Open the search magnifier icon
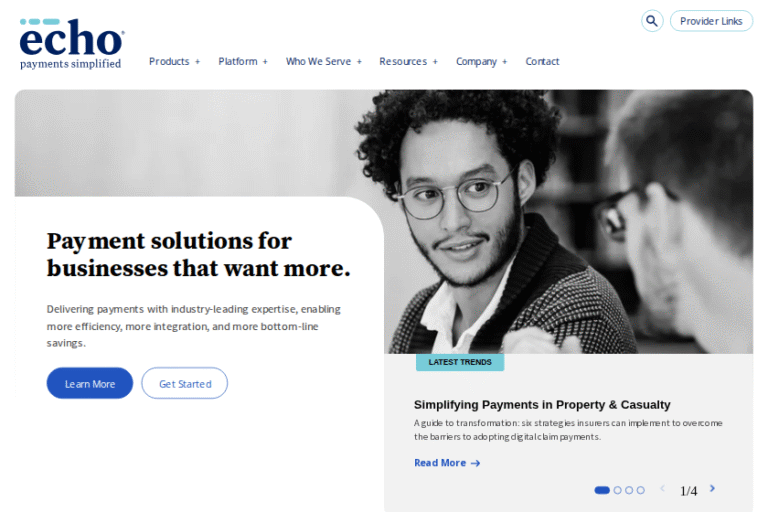The height and width of the screenshot is (512, 768). coord(652,21)
